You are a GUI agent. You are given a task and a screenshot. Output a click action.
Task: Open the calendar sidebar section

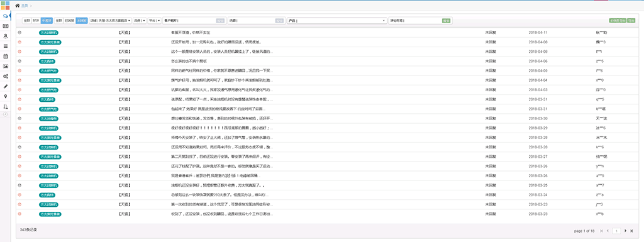(5, 56)
